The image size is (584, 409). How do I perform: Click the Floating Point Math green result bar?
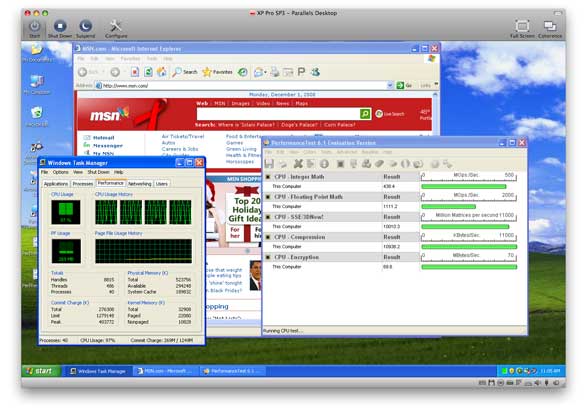(x=448, y=206)
